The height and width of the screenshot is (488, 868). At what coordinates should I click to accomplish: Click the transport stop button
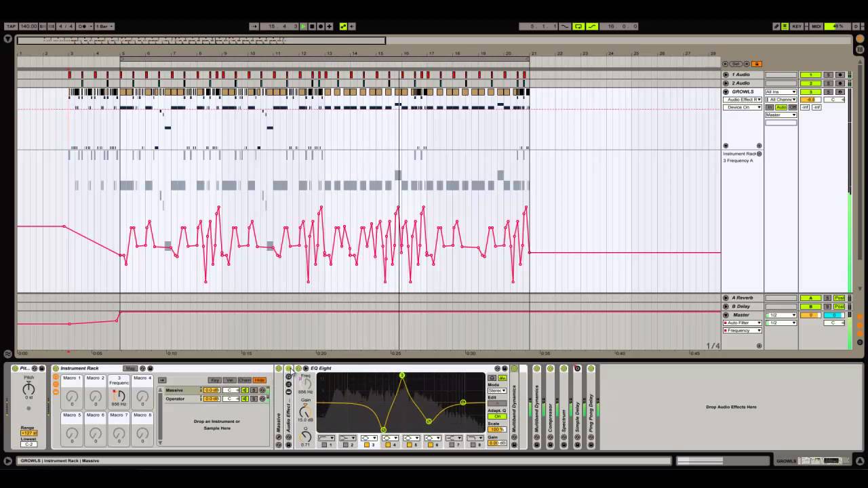coord(312,26)
